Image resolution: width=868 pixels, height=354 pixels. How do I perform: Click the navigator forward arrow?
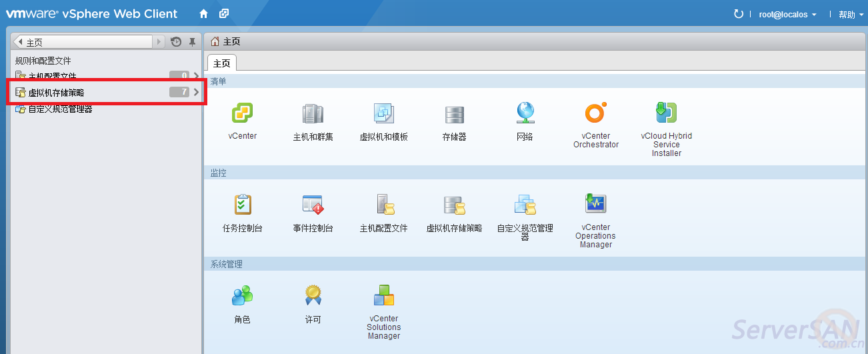coord(159,42)
